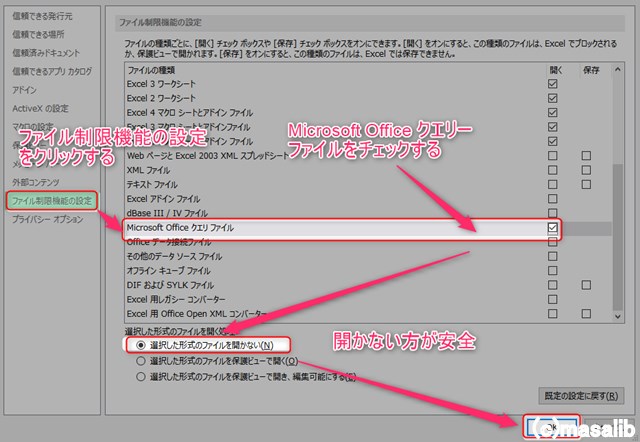Select the オフライン キューブ ファイル row
This screenshot has width=640, height=442.
[367, 271]
